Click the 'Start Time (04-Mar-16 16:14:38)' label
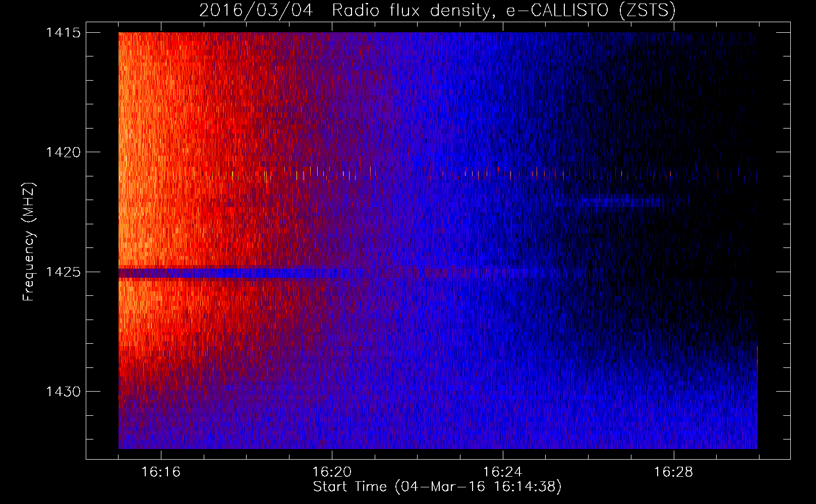This screenshot has width=816, height=504. pos(437,487)
